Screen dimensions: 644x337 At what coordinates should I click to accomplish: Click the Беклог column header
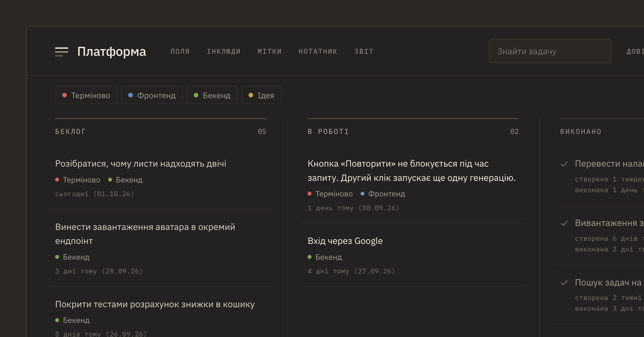coord(71,131)
